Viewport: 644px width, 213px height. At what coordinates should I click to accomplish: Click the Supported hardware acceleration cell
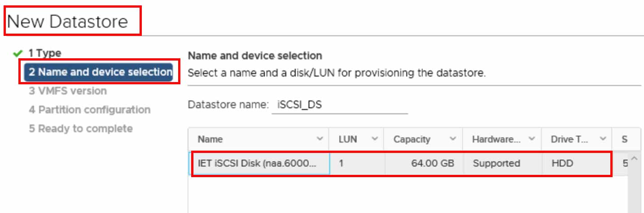pos(496,164)
